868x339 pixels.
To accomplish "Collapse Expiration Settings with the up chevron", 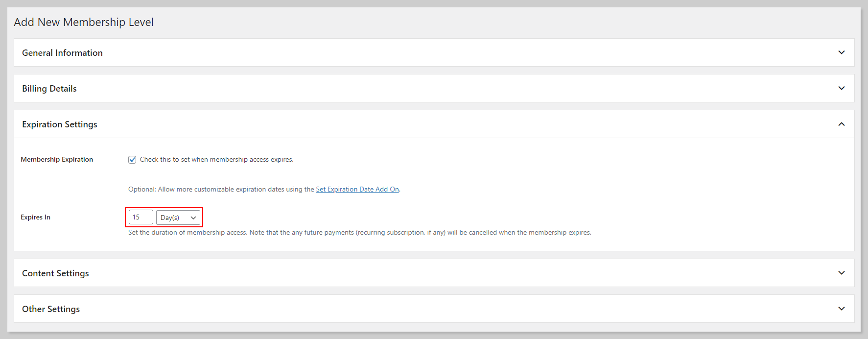I will (841, 124).
